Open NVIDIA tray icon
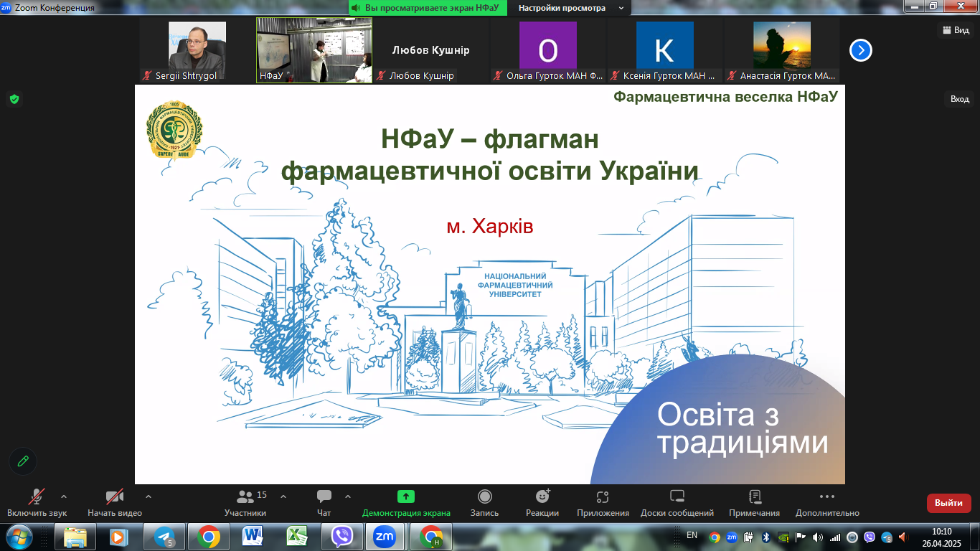The width and height of the screenshot is (980, 551). [x=783, y=537]
